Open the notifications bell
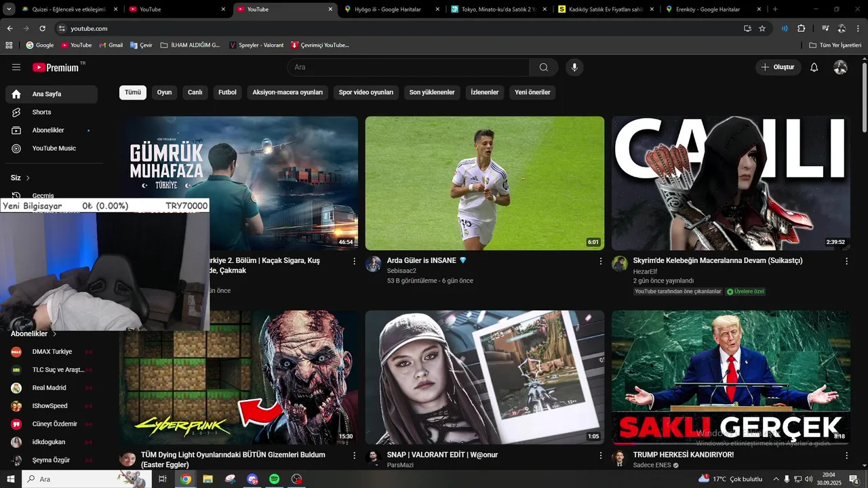Image resolution: width=868 pixels, height=488 pixels. [x=814, y=67]
